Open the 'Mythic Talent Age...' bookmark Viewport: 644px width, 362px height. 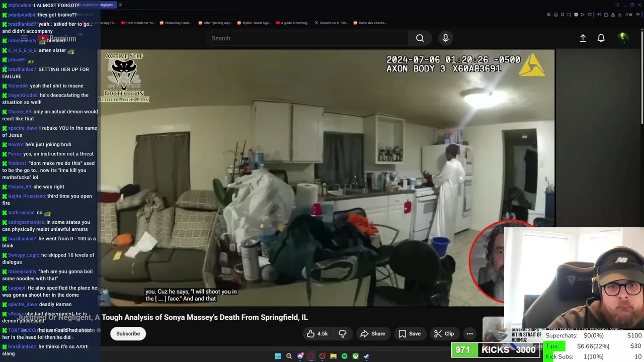point(254,23)
